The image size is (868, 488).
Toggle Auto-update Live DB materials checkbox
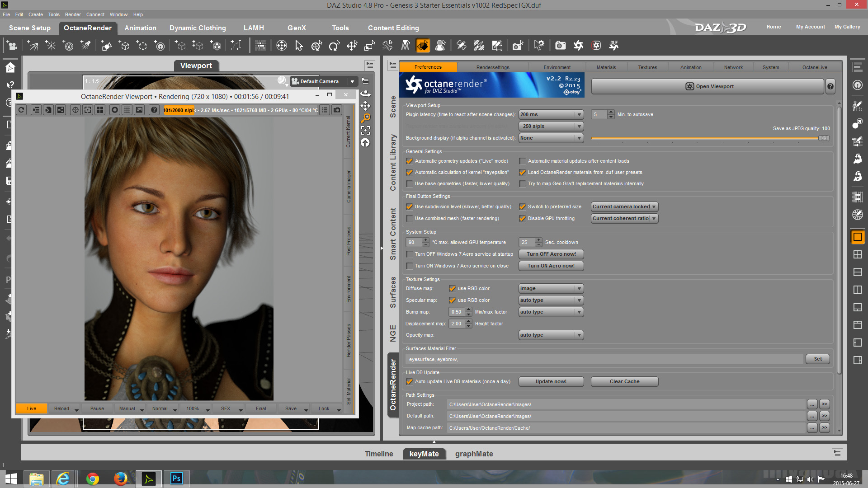(x=410, y=382)
